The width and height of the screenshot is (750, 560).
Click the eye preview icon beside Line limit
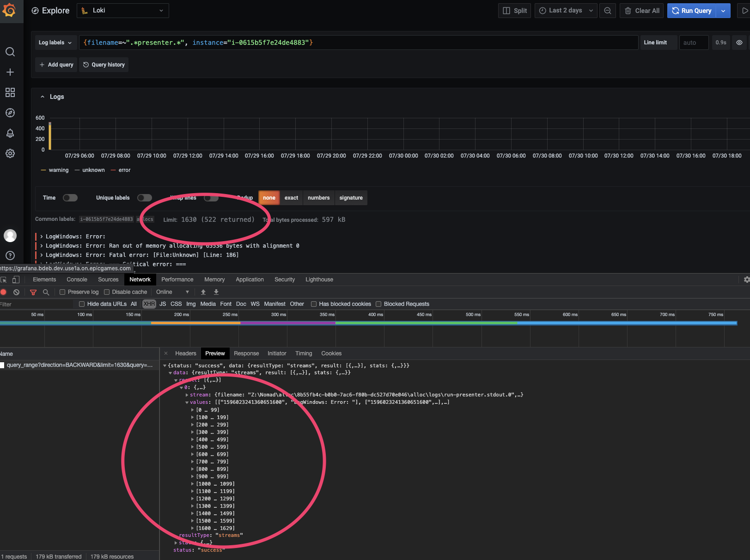click(739, 42)
